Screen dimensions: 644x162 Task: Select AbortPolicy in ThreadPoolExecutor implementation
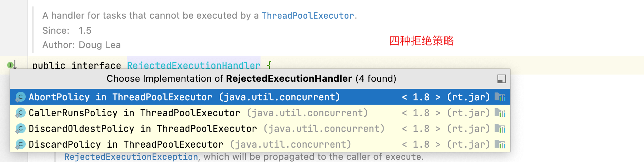click(x=260, y=97)
